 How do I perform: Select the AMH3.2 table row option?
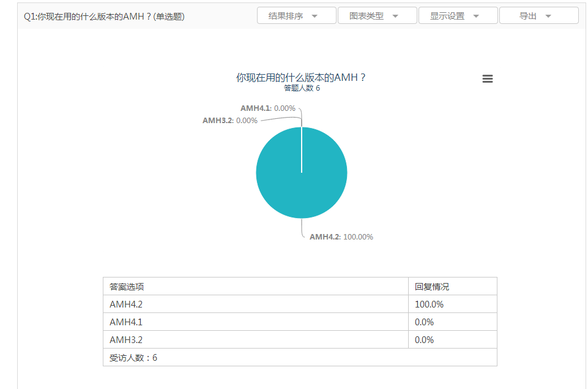126,340
